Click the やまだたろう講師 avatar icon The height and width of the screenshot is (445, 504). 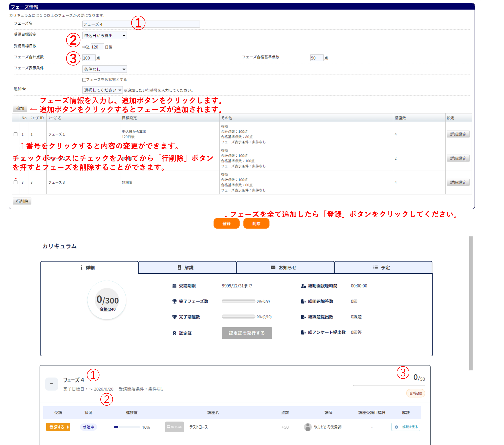[x=308, y=427]
